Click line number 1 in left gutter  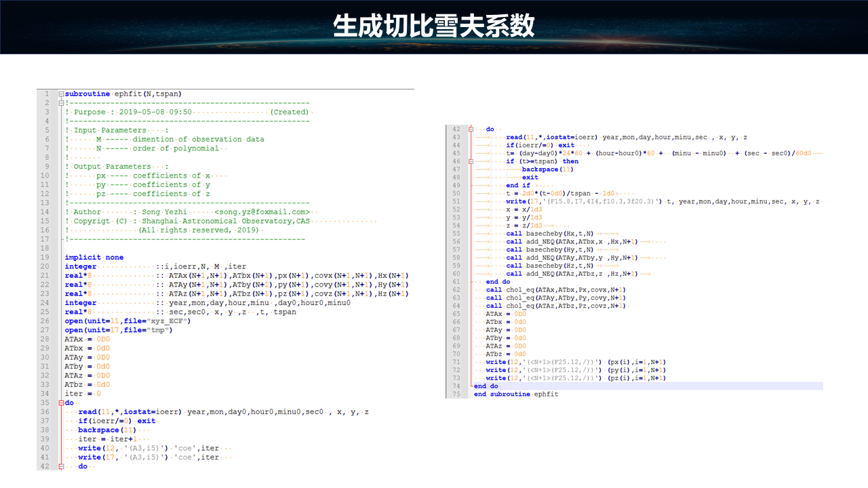coord(46,94)
